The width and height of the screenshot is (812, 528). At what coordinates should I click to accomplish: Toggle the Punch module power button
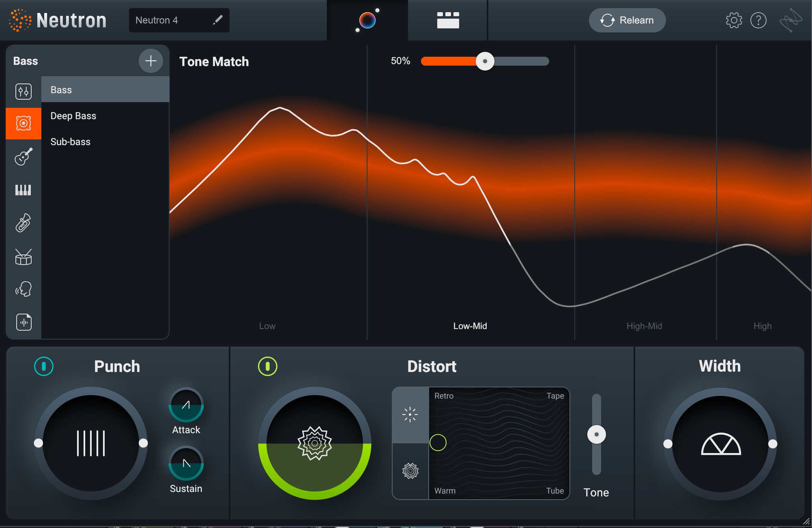click(44, 366)
